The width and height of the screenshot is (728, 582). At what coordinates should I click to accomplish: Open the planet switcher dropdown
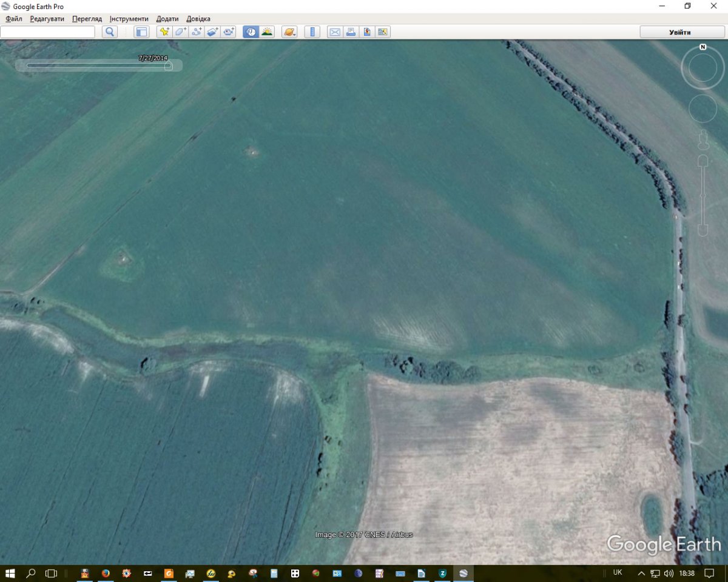(289, 32)
